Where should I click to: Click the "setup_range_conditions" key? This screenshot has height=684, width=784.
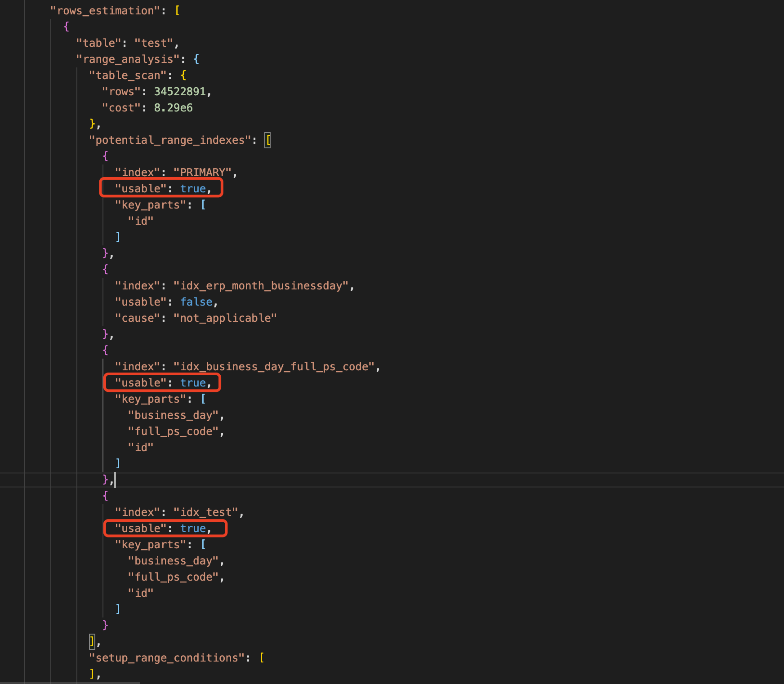coord(167,658)
